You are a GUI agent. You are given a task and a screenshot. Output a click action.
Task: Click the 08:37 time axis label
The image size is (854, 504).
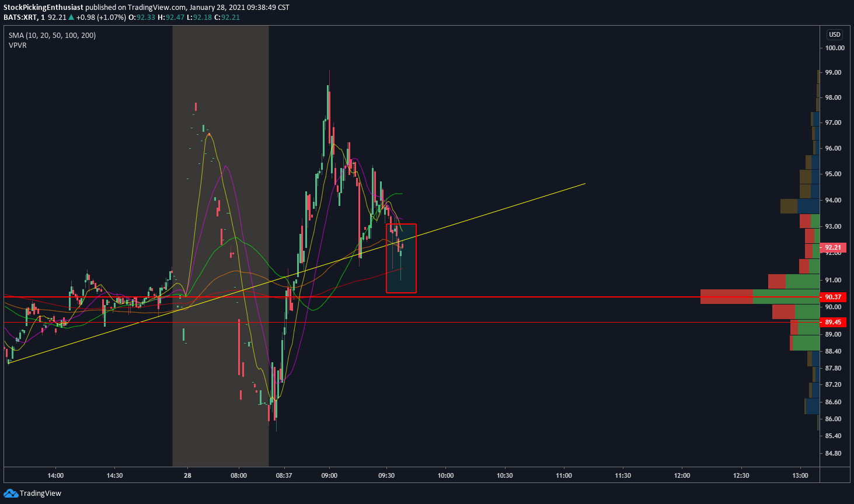(284, 475)
